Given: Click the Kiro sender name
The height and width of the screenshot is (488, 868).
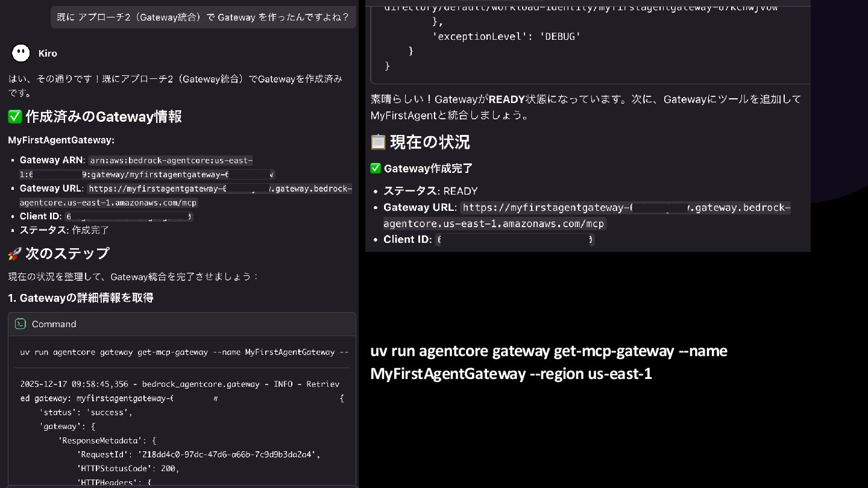Looking at the screenshot, I should (x=48, y=53).
